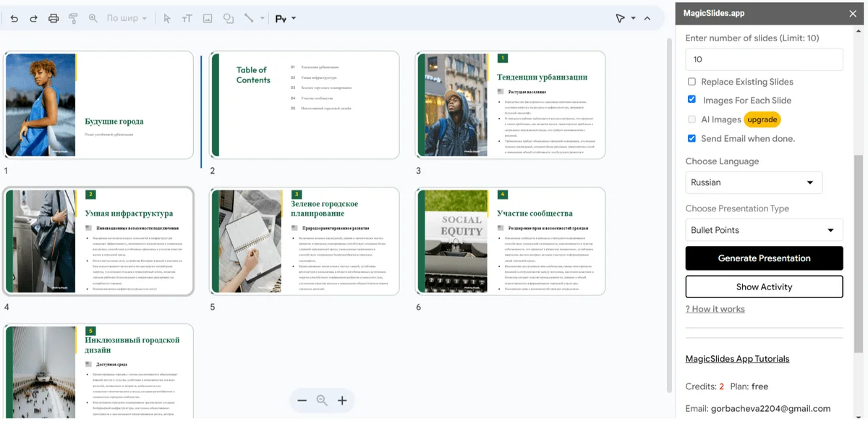Click the Show Activity button
This screenshot has width=868, height=427.
click(x=764, y=287)
